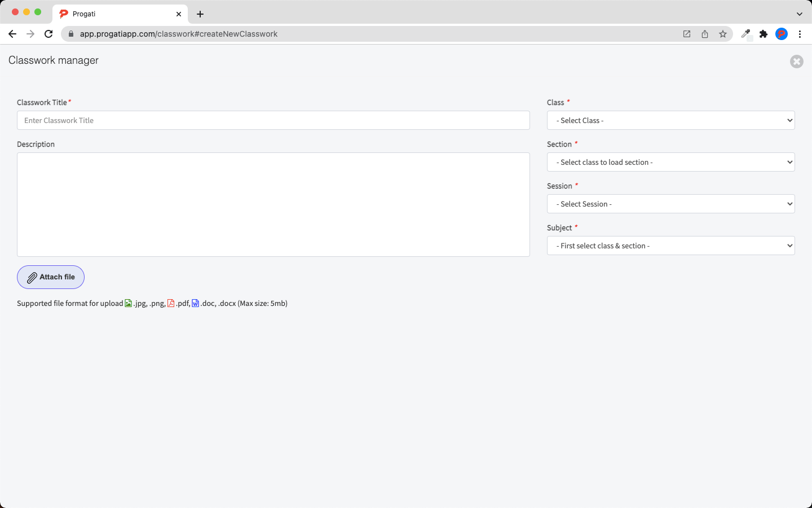Bookmark this page with the star

pyautogui.click(x=723, y=34)
